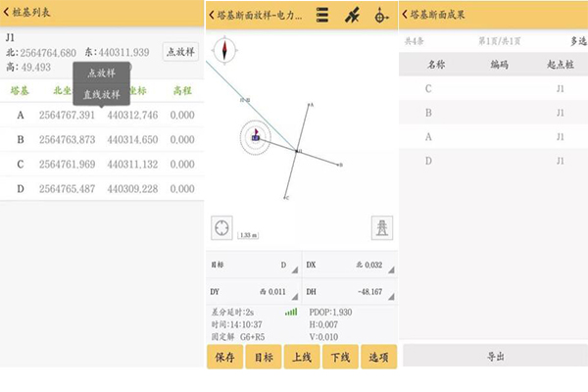Tap the power tower icon on map
This screenshot has width=588, height=392.
[x=381, y=228]
